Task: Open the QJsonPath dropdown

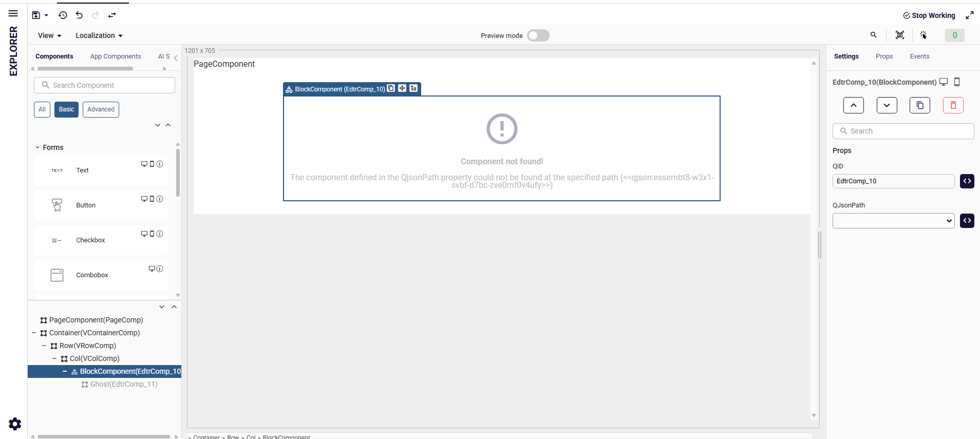Action: click(893, 221)
